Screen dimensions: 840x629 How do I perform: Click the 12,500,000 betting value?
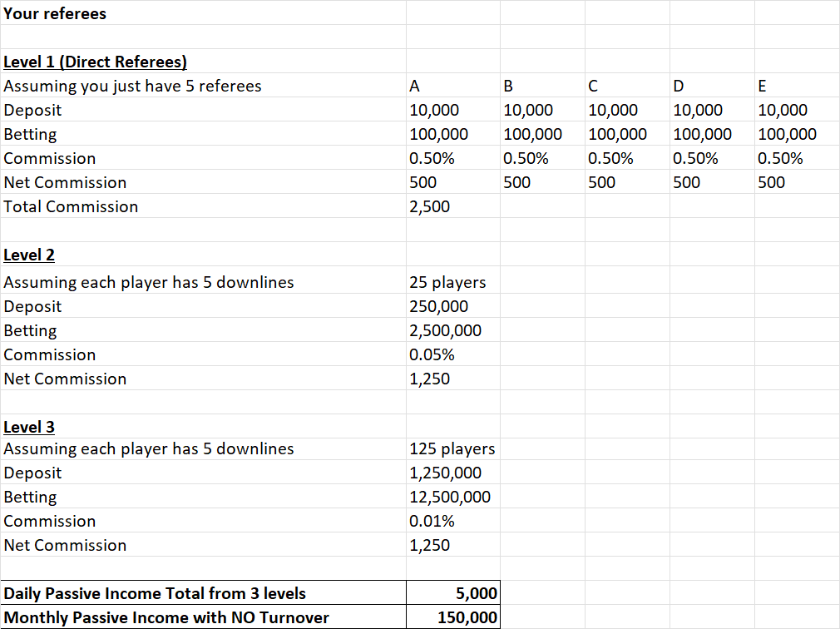(x=450, y=497)
